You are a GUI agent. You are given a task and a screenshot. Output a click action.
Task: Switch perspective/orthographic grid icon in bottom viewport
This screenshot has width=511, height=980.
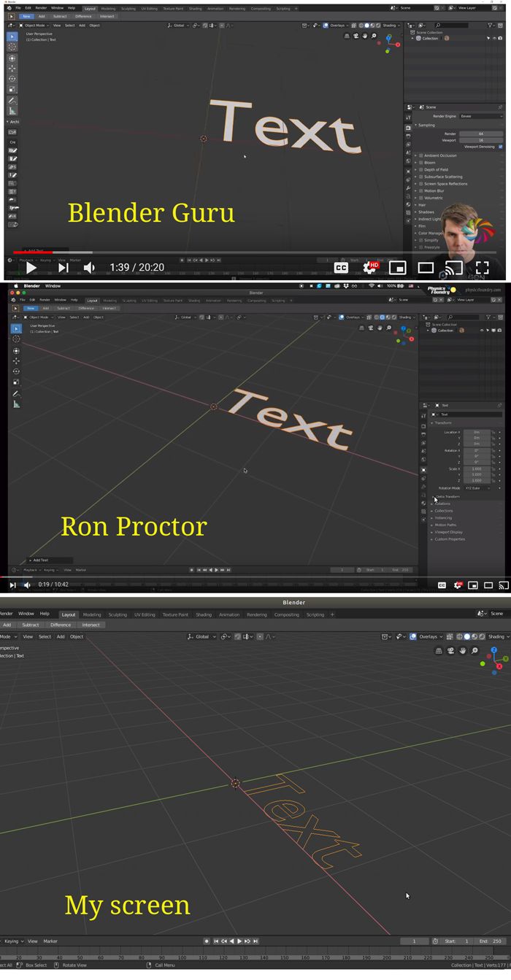point(438,651)
